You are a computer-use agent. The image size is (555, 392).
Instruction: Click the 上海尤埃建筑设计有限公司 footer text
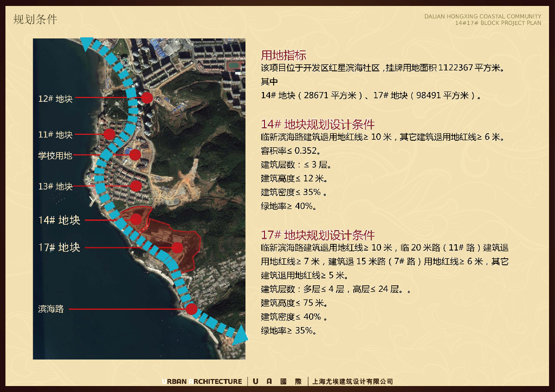click(352, 381)
